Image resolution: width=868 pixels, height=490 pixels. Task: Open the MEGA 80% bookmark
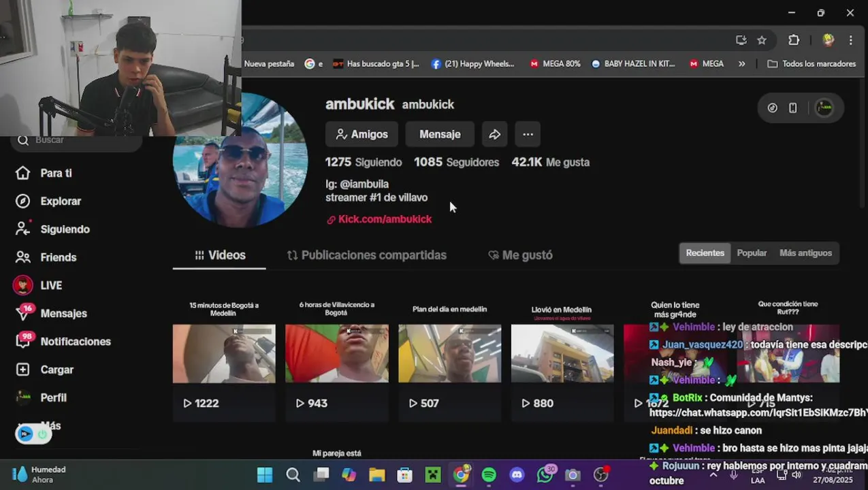[x=555, y=64]
